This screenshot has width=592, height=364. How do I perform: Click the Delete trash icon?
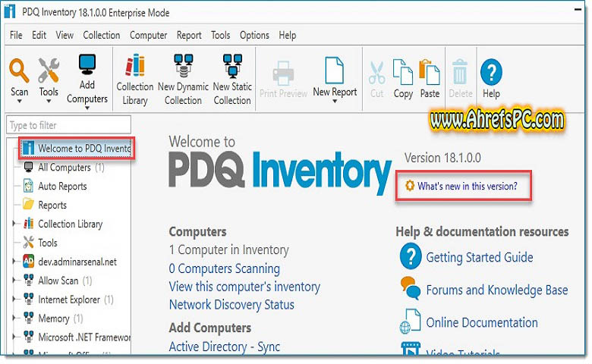point(460,72)
